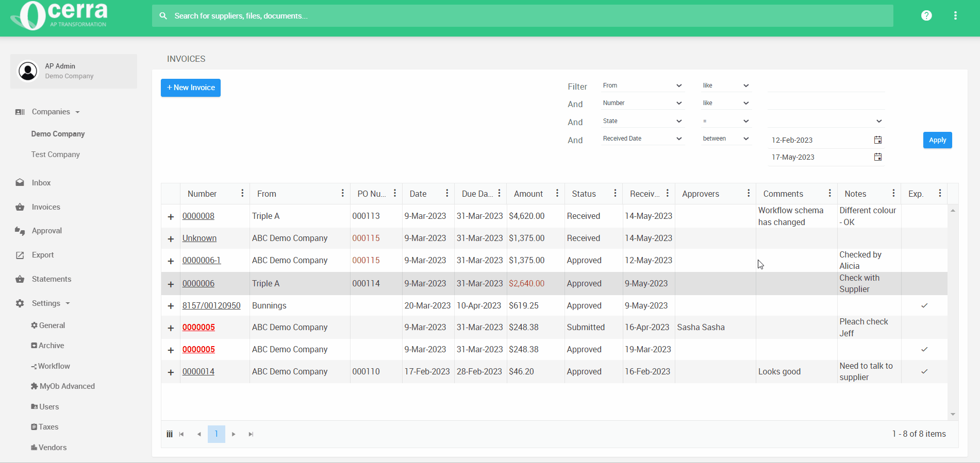Open the 'Number' filter field dropdown
This screenshot has width=980, height=463.
pos(643,103)
